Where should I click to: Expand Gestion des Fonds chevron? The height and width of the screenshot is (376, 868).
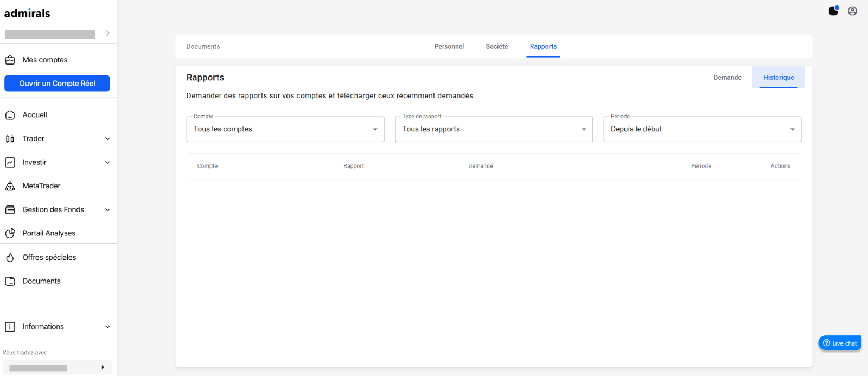(107, 210)
